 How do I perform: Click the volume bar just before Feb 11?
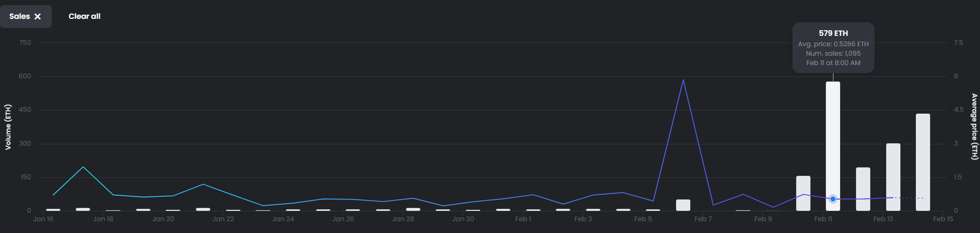point(803,193)
